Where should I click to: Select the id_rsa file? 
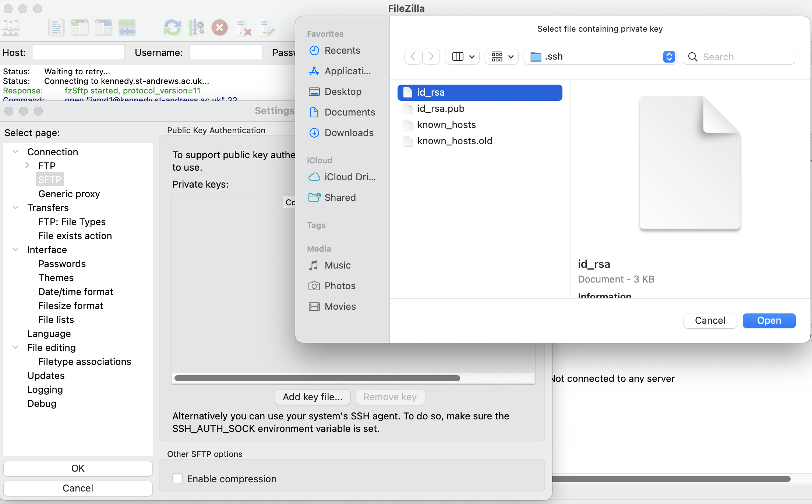click(480, 92)
